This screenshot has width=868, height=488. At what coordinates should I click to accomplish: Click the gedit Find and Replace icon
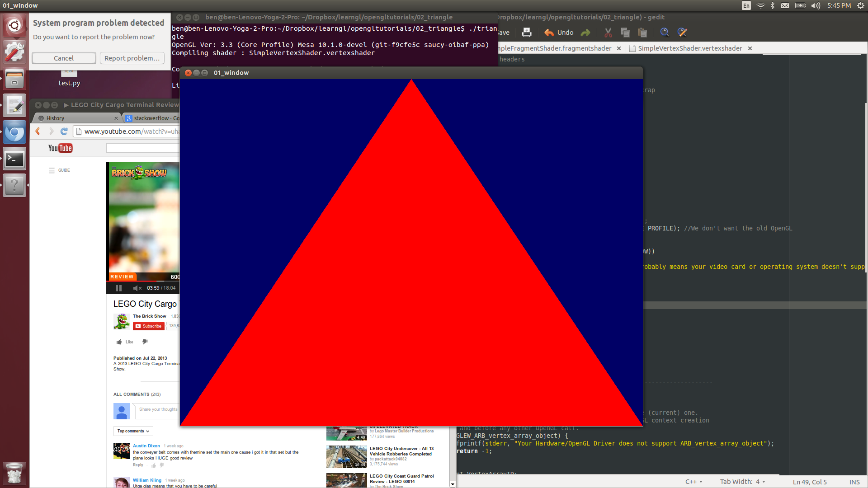click(682, 33)
